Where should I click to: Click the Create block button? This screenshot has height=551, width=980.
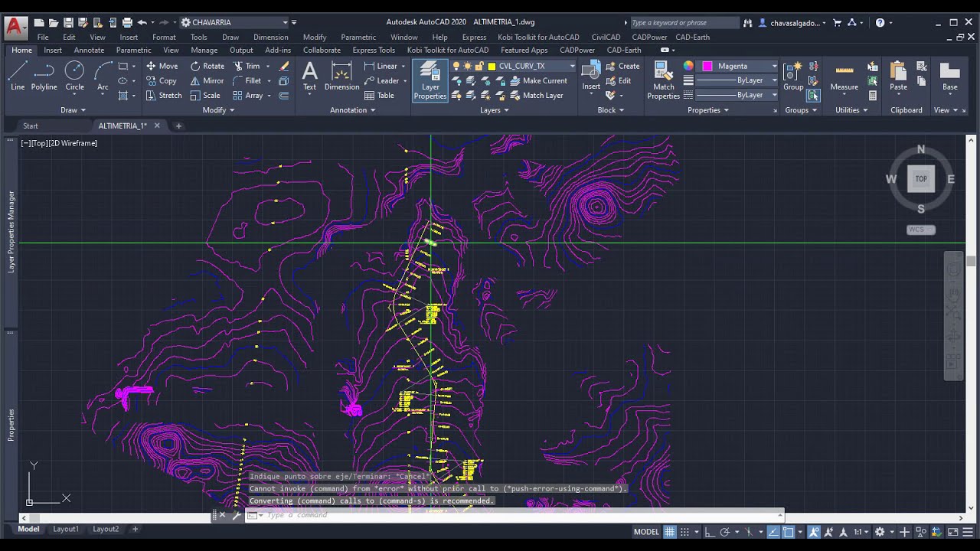(x=622, y=66)
